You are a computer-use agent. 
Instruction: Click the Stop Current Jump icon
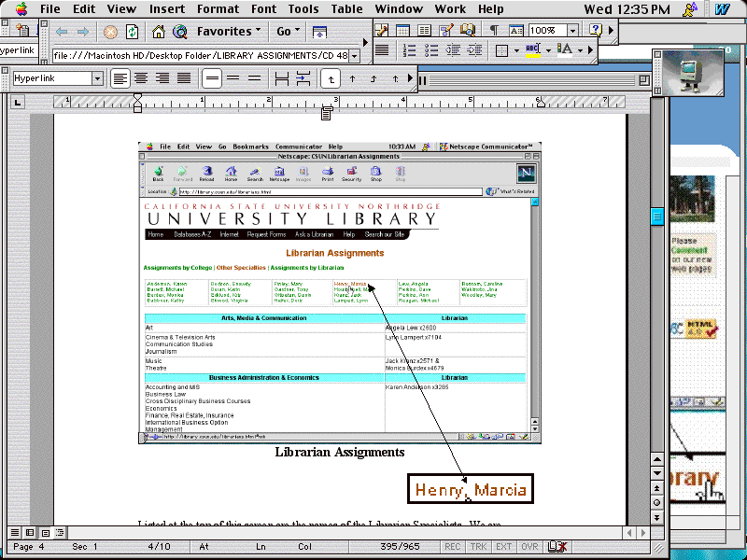point(110,32)
